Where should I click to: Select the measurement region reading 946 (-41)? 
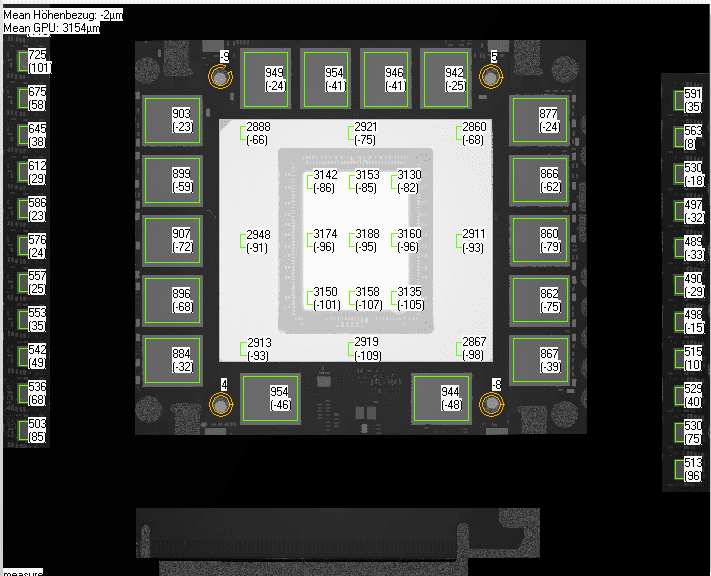386,79
